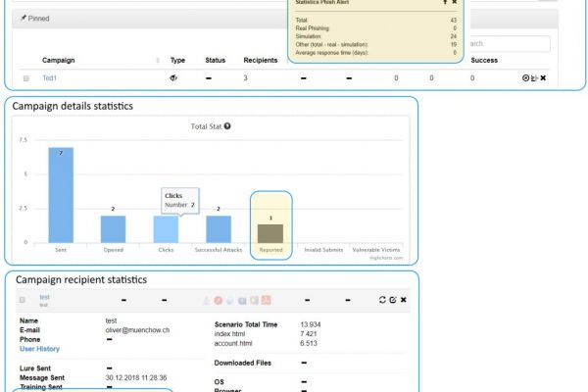Click the check-circle icon for test recipient
Image resolution: width=588 pixels, height=392 pixels.
coord(392,298)
